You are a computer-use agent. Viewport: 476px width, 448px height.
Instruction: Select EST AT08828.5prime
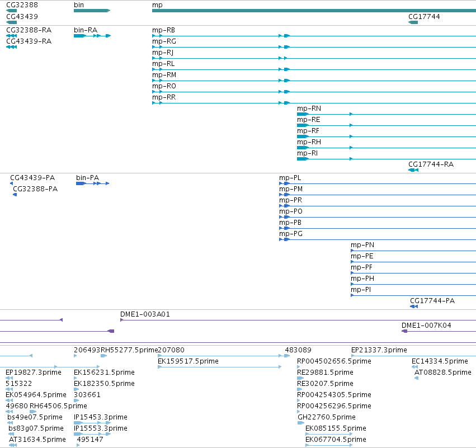[x=443, y=372]
